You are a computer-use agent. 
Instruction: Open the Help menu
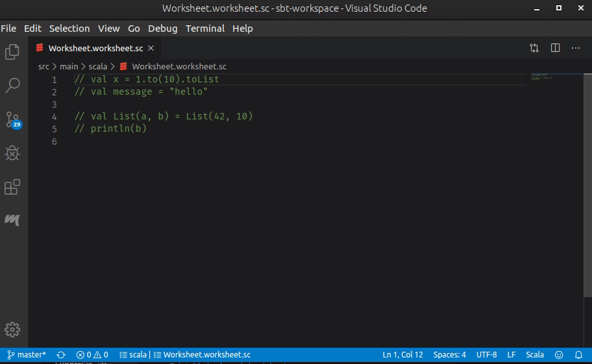(x=242, y=29)
